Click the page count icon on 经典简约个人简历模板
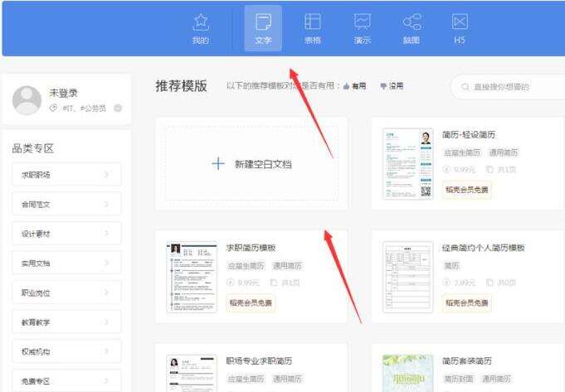Viewport: 565px width, 392px height. click(x=490, y=283)
